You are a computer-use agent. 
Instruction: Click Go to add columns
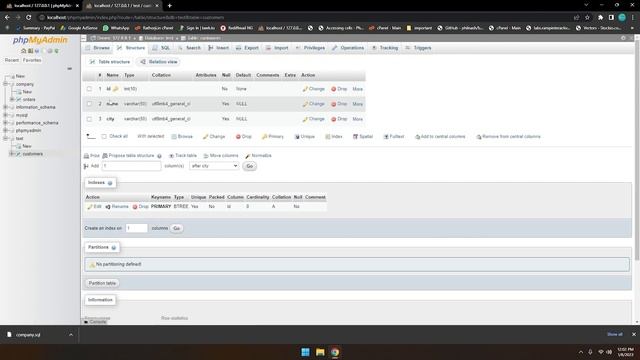click(x=249, y=166)
